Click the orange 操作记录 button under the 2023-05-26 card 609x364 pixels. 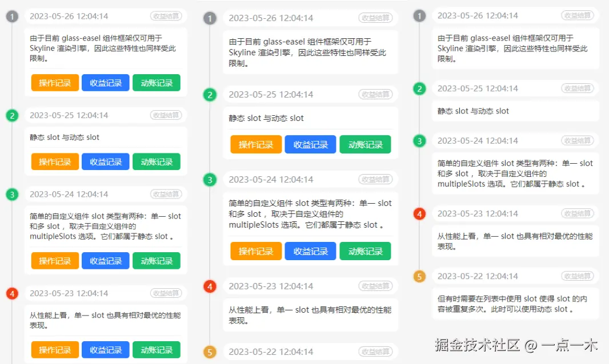coord(54,82)
